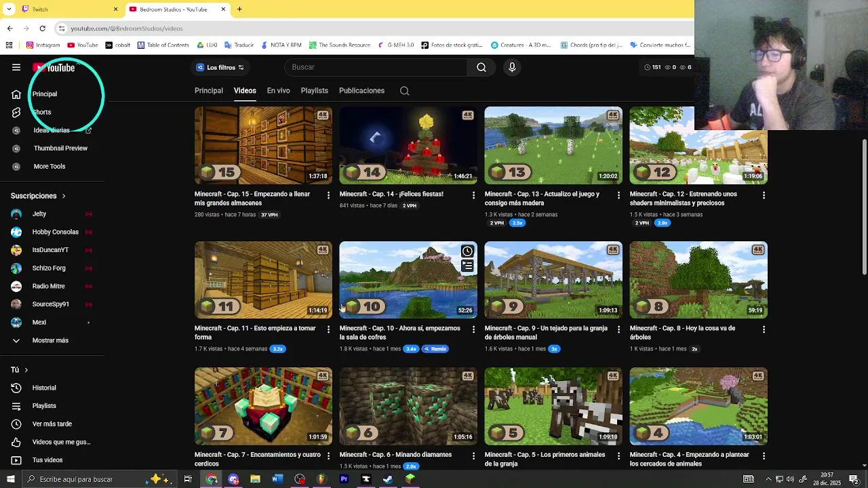Open the Word taskbar icon
This screenshot has height=488, width=868.
click(x=277, y=479)
